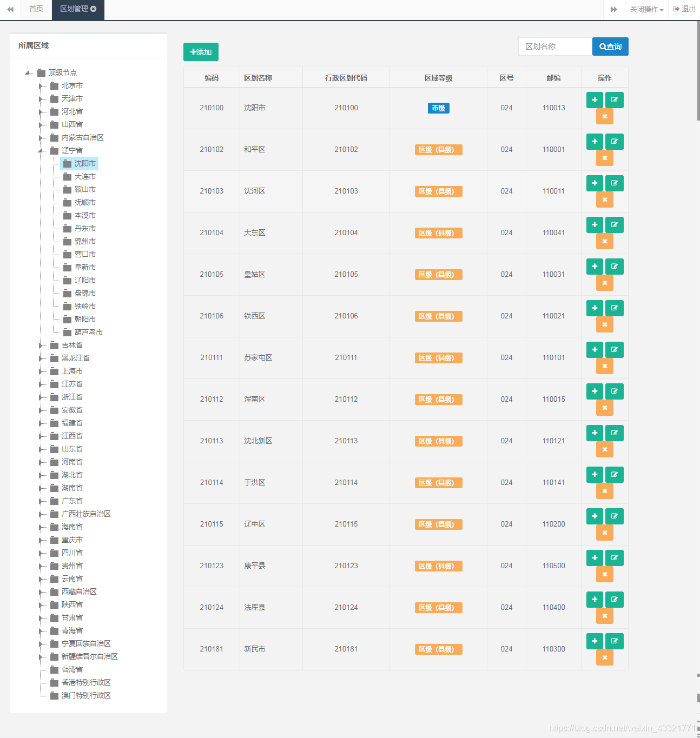Click the edit icon in 沈阳市 row
This screenshot has height=738, width=700.
click(x=615, y=100)
